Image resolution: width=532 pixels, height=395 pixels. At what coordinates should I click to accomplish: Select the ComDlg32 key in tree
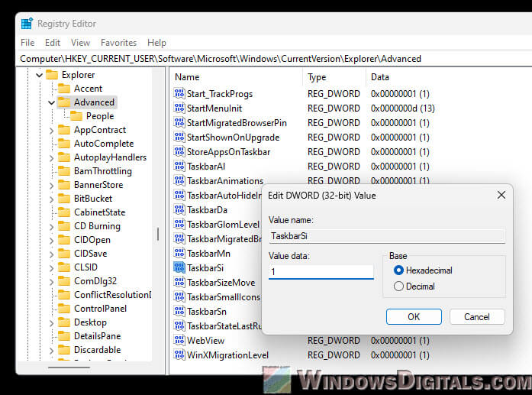coord(95,281)
